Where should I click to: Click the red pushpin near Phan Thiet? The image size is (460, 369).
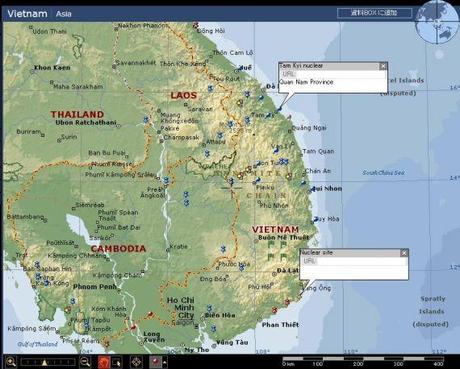tap(274, 310)
